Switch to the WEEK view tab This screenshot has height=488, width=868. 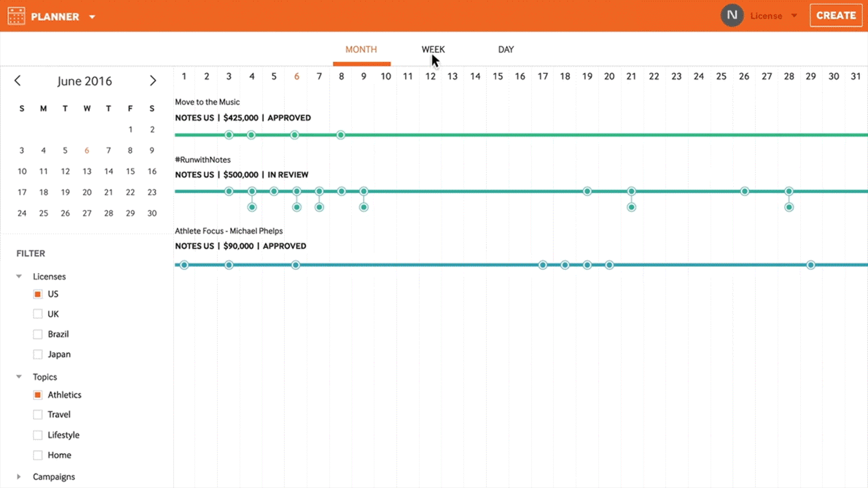coord(433,50)
